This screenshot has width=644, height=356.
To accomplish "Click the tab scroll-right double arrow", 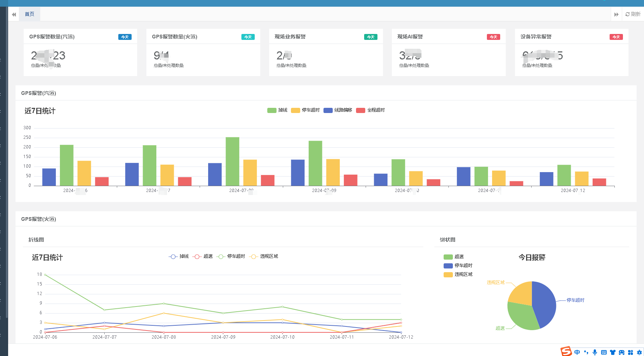I will point(616,14).
